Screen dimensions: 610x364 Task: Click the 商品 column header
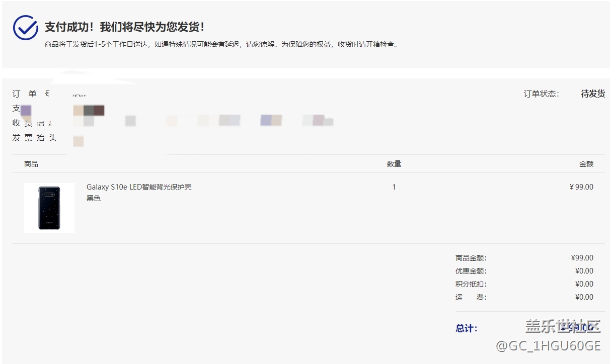[31, 164]
